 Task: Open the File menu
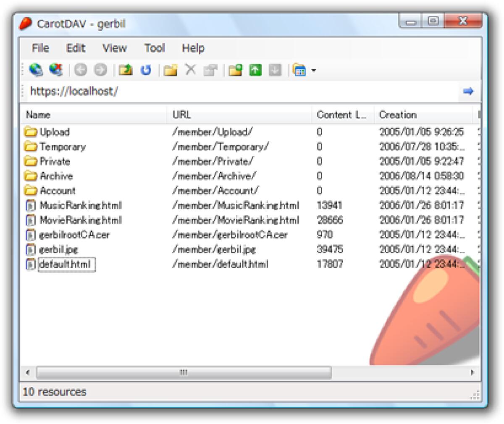pos(40,48)
